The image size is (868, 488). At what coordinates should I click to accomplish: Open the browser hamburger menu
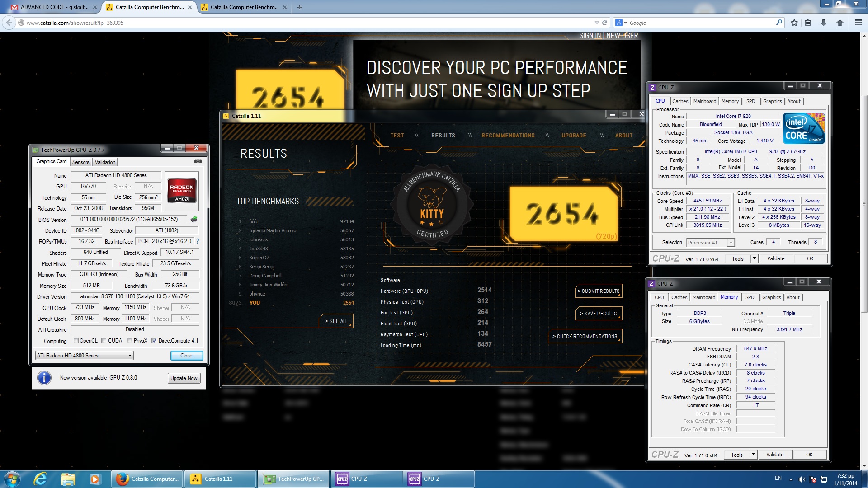click(x=858, y=23)
